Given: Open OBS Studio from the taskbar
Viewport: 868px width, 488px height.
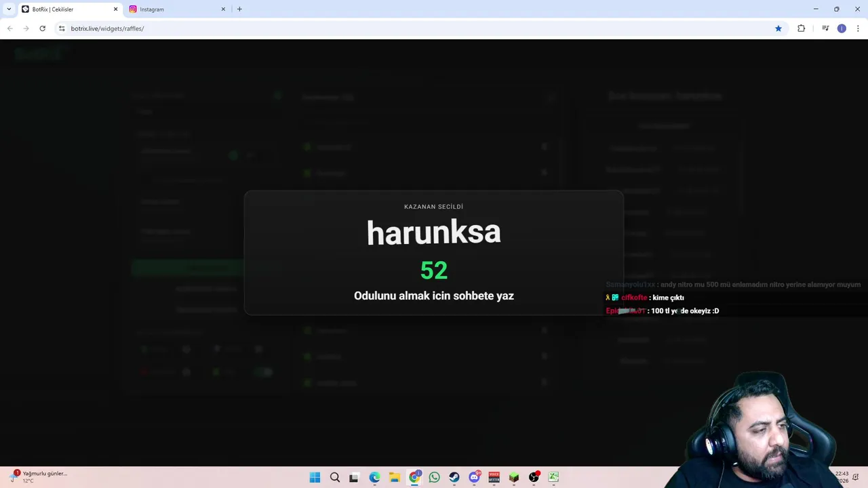Looking at the screenshot, I should 534,477.
